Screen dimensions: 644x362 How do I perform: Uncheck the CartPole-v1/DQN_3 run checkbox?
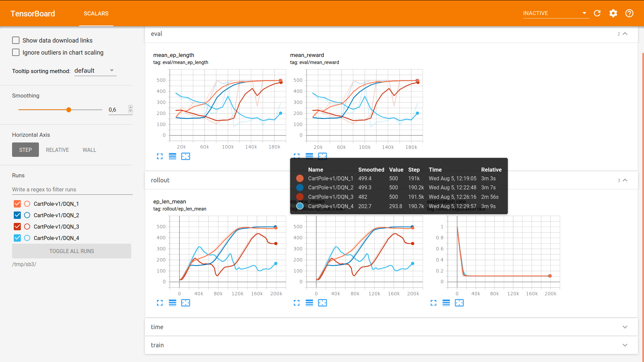pyautogui.click(x=17, y=227)
